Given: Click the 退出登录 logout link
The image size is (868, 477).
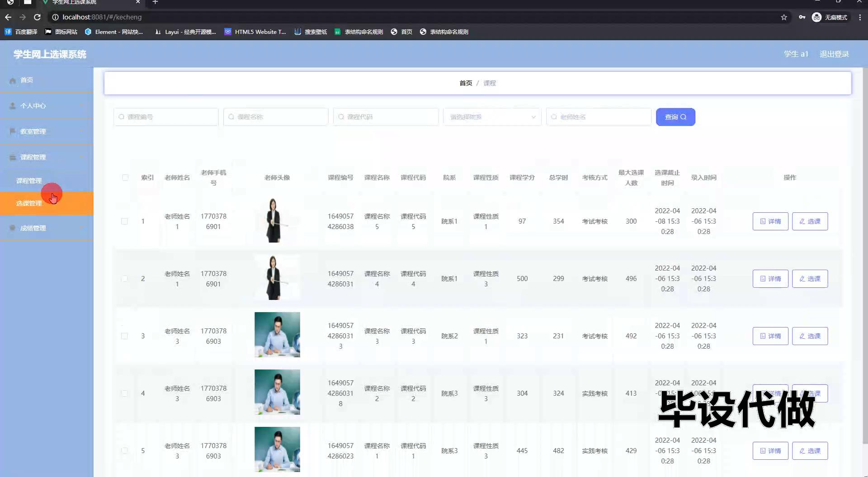Looking at the screenshot, I should pos(834,54).
